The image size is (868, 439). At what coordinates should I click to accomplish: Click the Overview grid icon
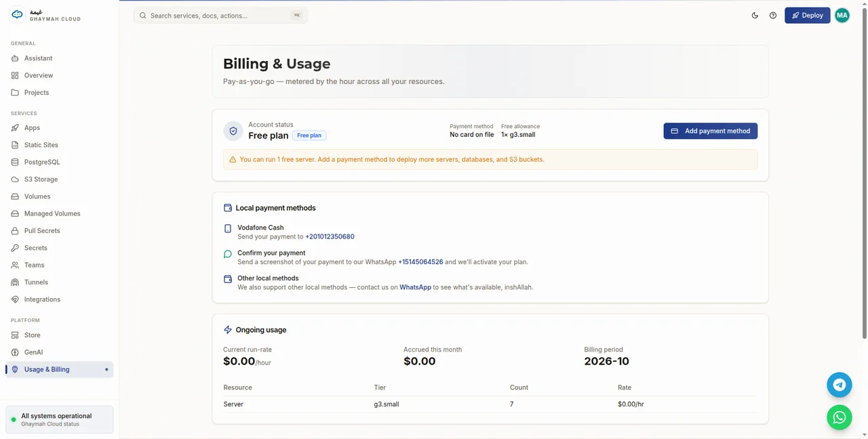pyautogui.click(x=15, y=75)
